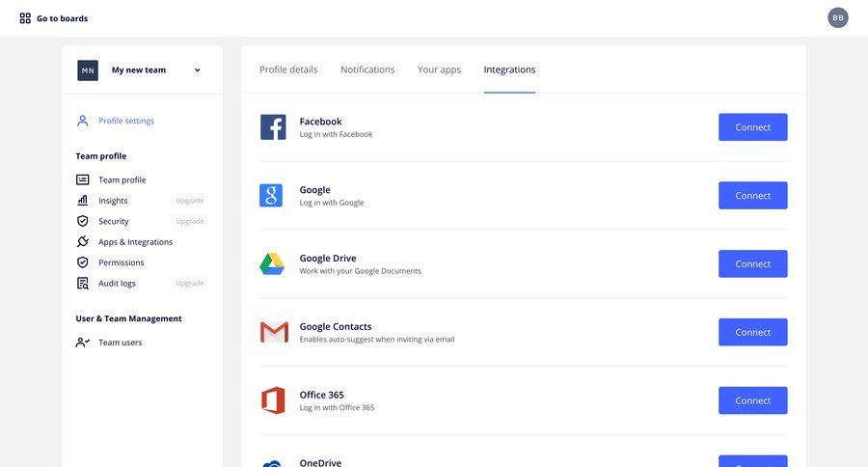Click the Facebook integration title
This screenshot has width=868, height=467.
(320, 122)
